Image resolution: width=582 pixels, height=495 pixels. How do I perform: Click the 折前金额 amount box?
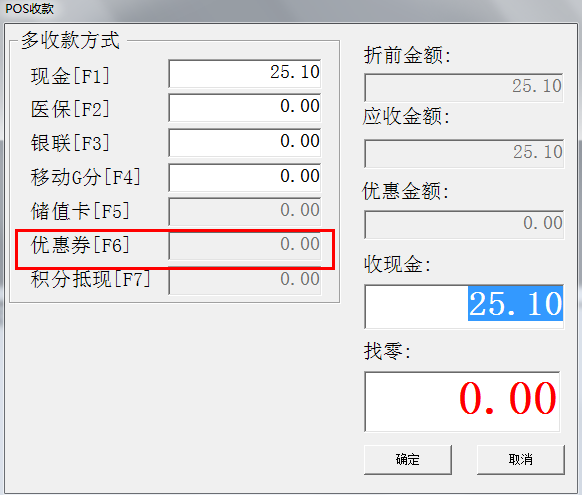(464, 88)
